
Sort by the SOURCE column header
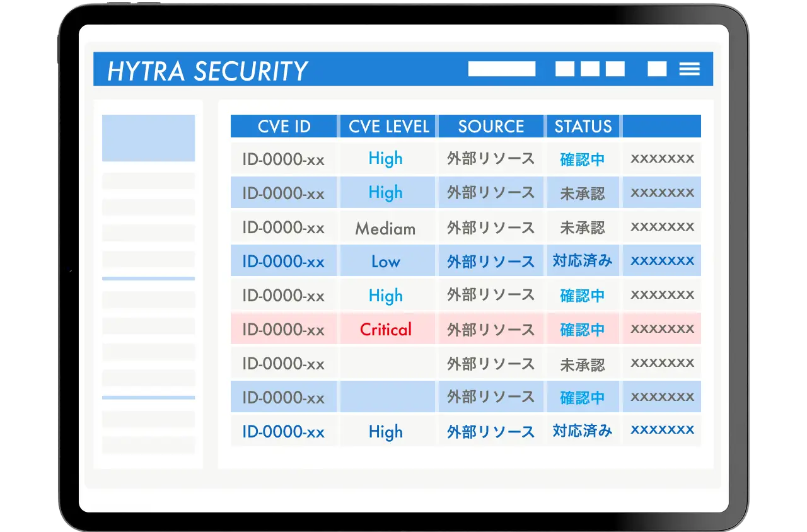point(491,126)
